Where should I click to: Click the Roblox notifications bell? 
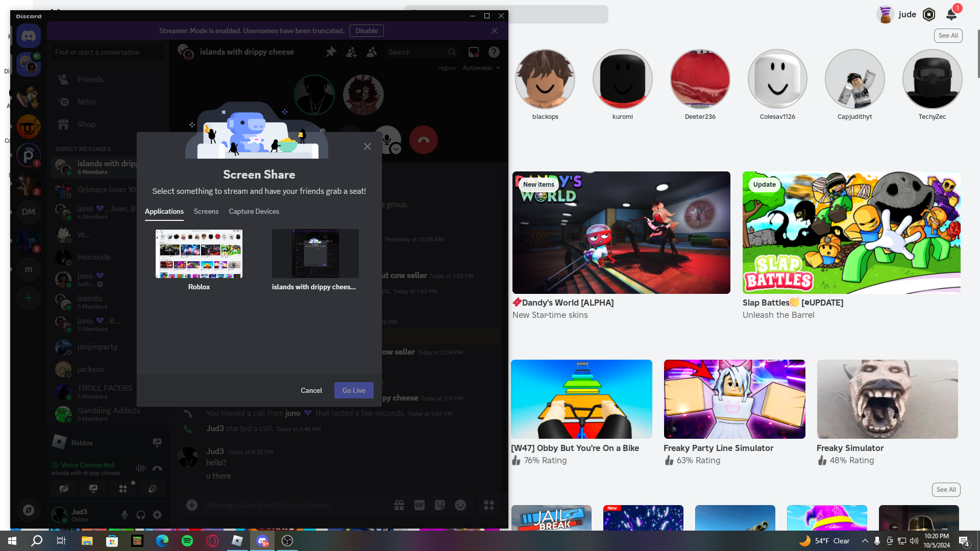(951, 14)
